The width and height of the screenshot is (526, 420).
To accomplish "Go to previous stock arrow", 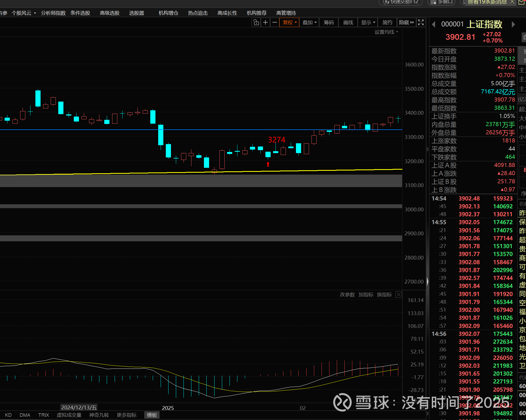I will [x=434, y=25].
